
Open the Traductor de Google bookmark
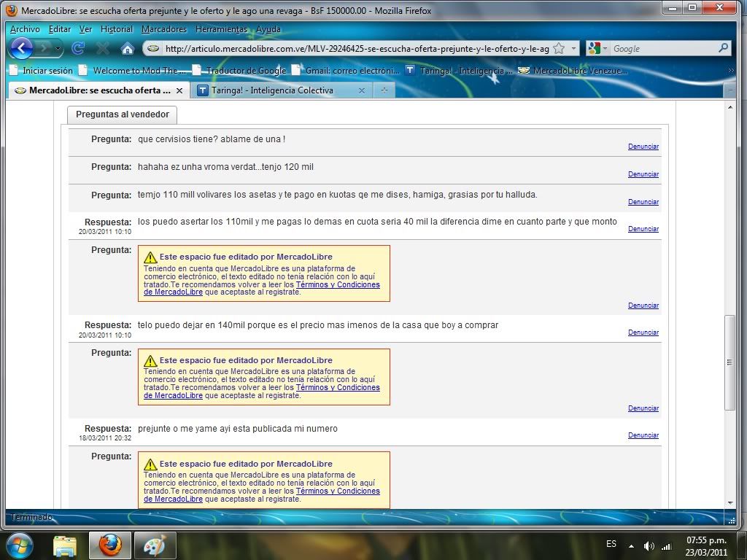point(241,71)
